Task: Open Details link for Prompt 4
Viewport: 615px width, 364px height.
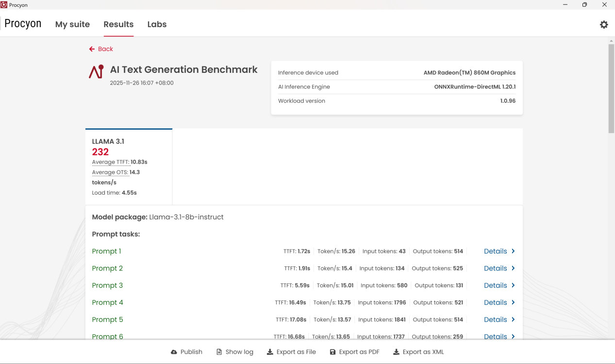Action: click(x=495, y=302)
